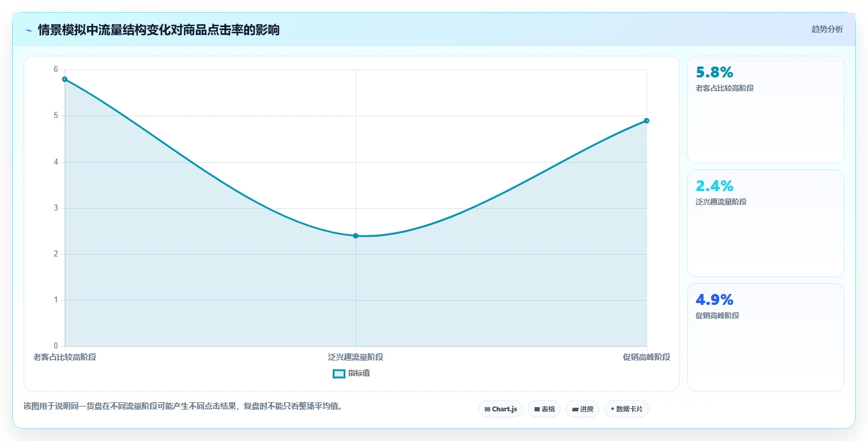
Task: Click the data point for 促销高峰阶段
Action: point(647,121)
